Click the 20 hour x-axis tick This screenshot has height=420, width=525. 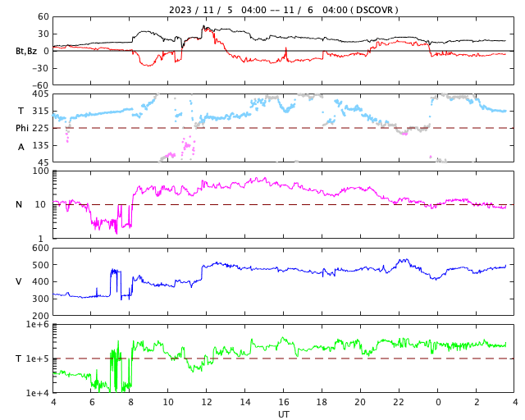360,402
